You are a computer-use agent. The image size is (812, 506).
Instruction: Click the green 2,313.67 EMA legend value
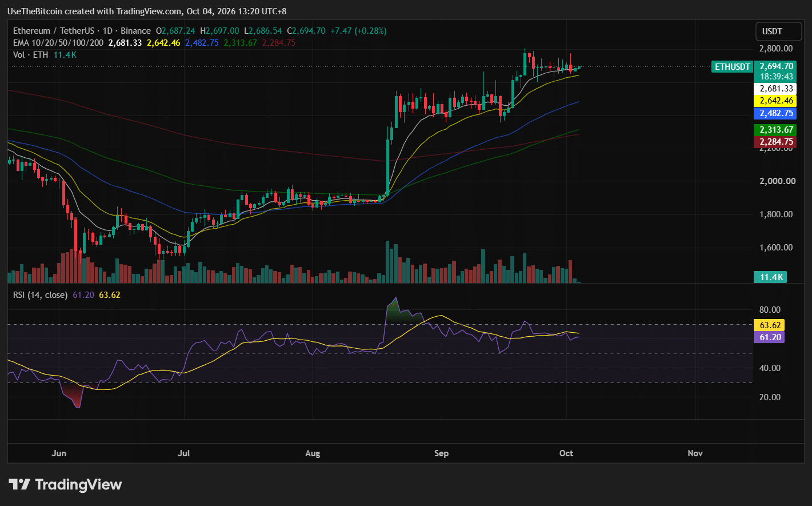coord(240,43)
